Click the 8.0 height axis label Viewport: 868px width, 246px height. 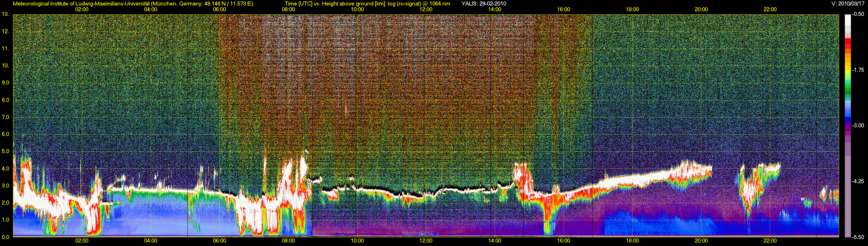click(x=5, y=100)
